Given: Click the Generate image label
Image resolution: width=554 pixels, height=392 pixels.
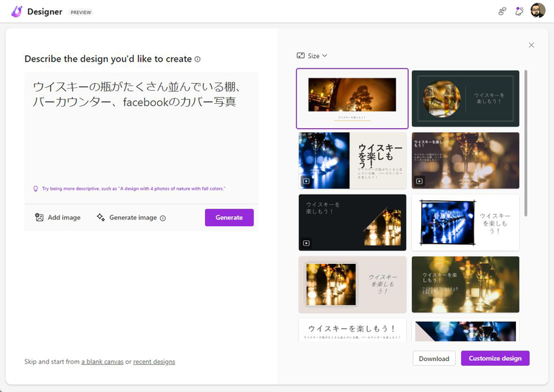Looking at the screenshot, I should click(133, 217).
